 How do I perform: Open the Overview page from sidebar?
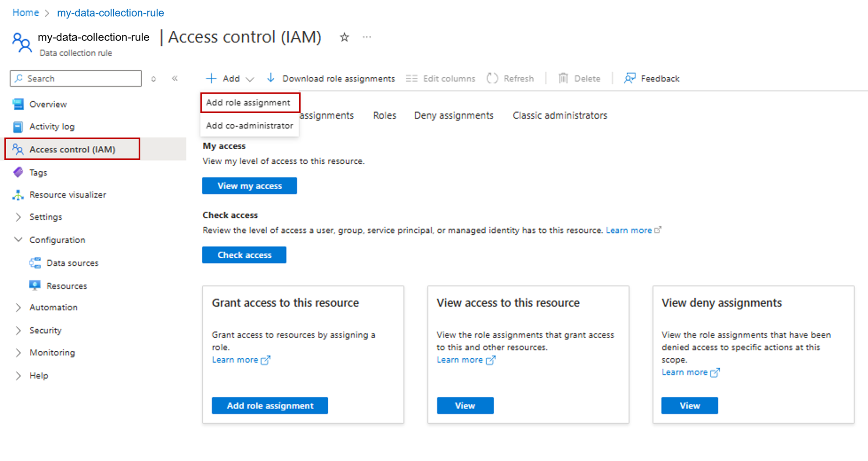point(48,104)
